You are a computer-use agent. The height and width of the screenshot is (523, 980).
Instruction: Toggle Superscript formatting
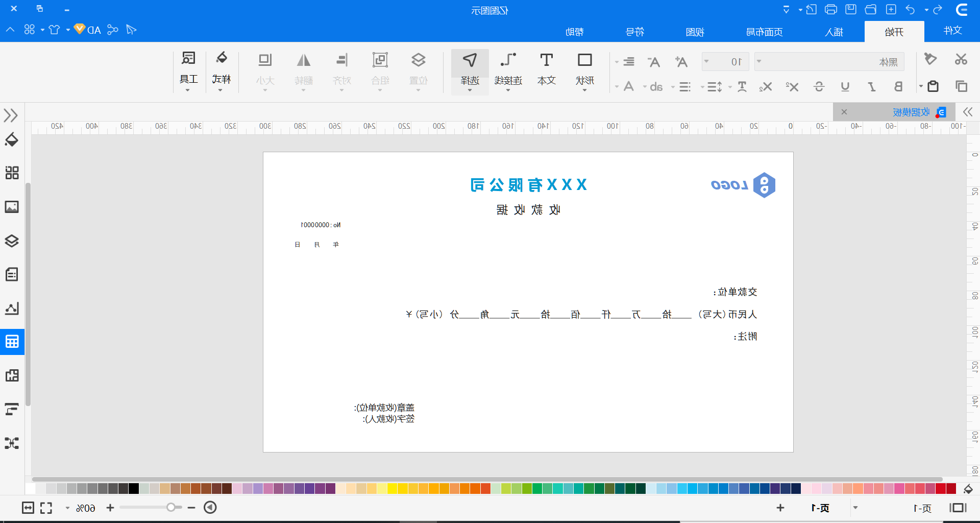792,87
